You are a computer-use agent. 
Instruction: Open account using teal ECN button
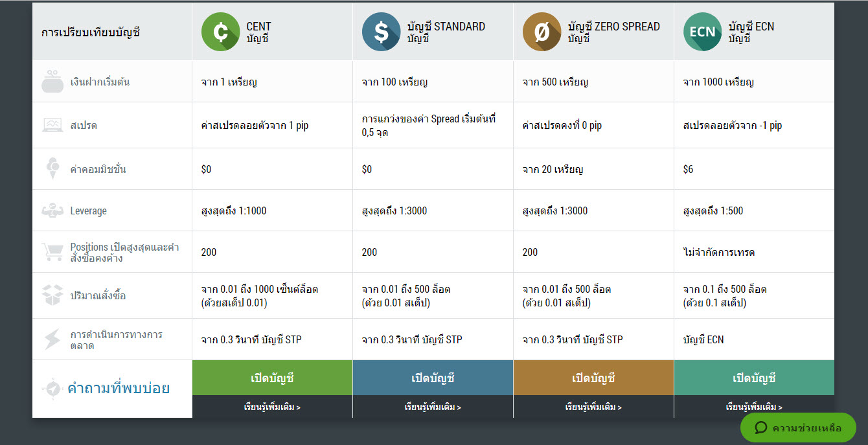tap(754, 378)
